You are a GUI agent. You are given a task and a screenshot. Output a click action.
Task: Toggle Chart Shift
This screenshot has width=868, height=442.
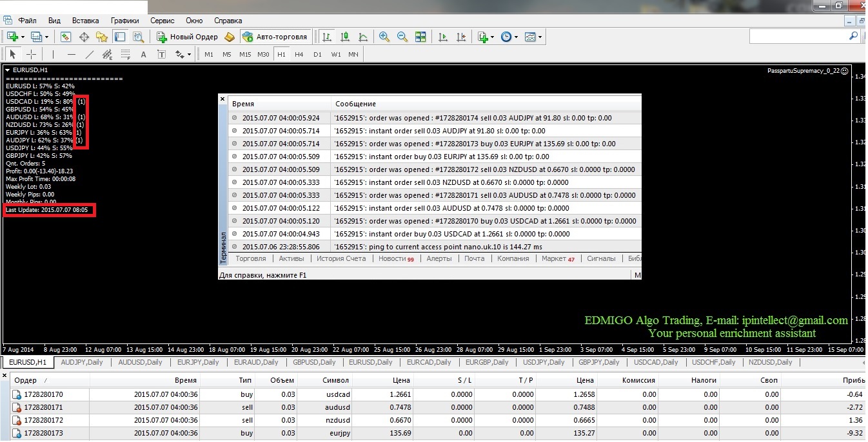[x=461, y=37]
